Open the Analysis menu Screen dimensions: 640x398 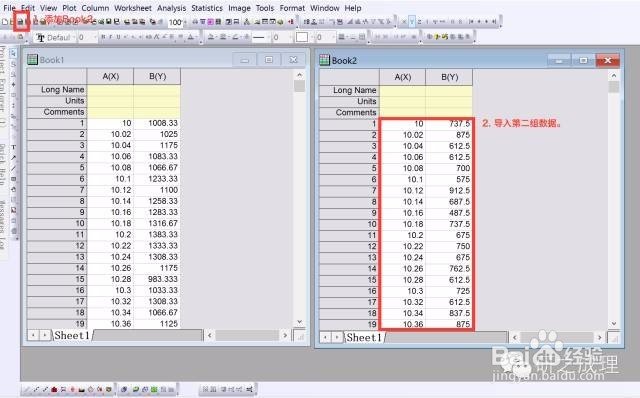pos(171,8)
